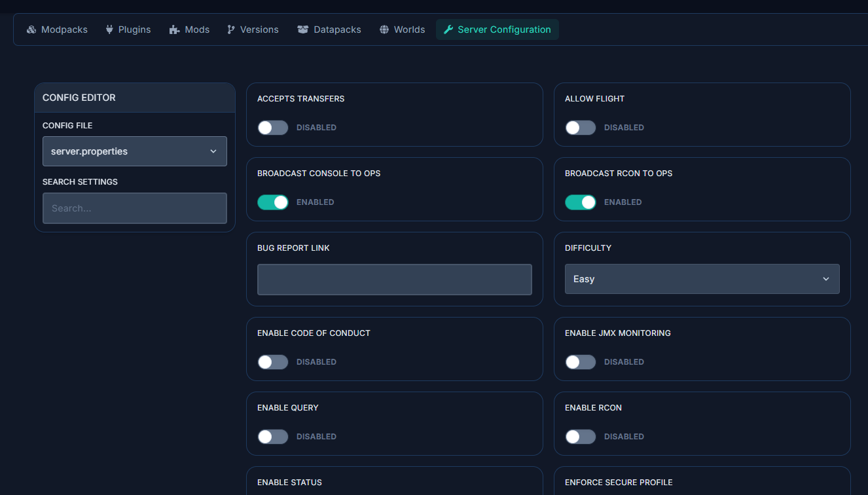Open the server.properties config file dropdown
The width and height of the screenshot is (868, 495).
134,151
